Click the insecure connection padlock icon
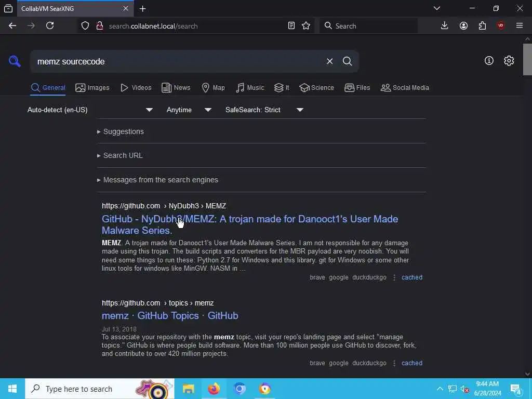The width and height of the screenshot is (532, 399). tap(100, 26)
